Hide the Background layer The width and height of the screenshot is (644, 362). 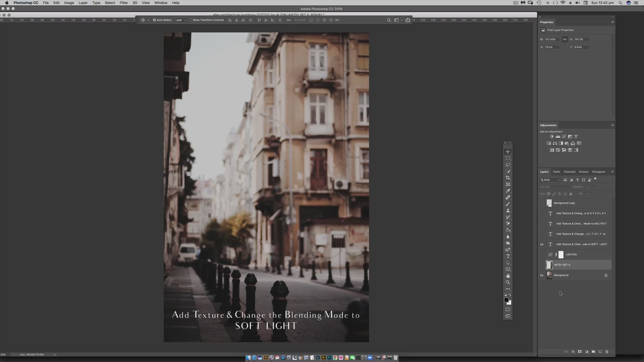tap(542, 276)
